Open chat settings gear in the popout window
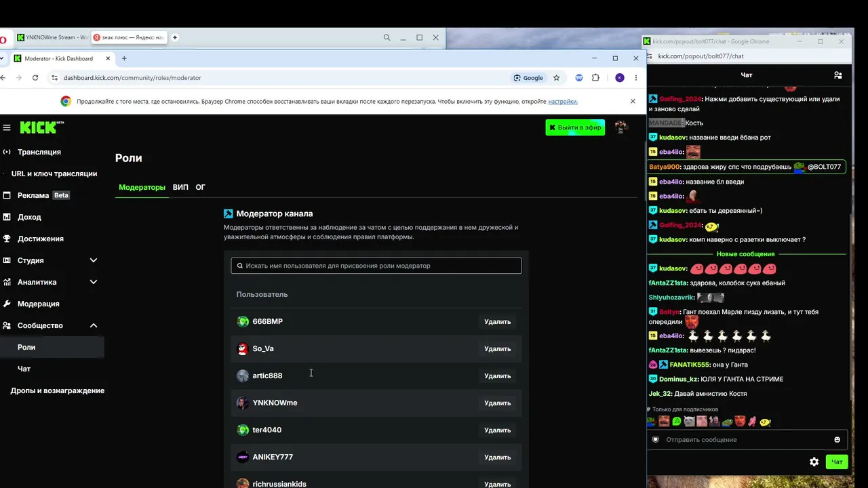Image resolution: width=868 pixels, height=488 pixels. coord(814,462)
